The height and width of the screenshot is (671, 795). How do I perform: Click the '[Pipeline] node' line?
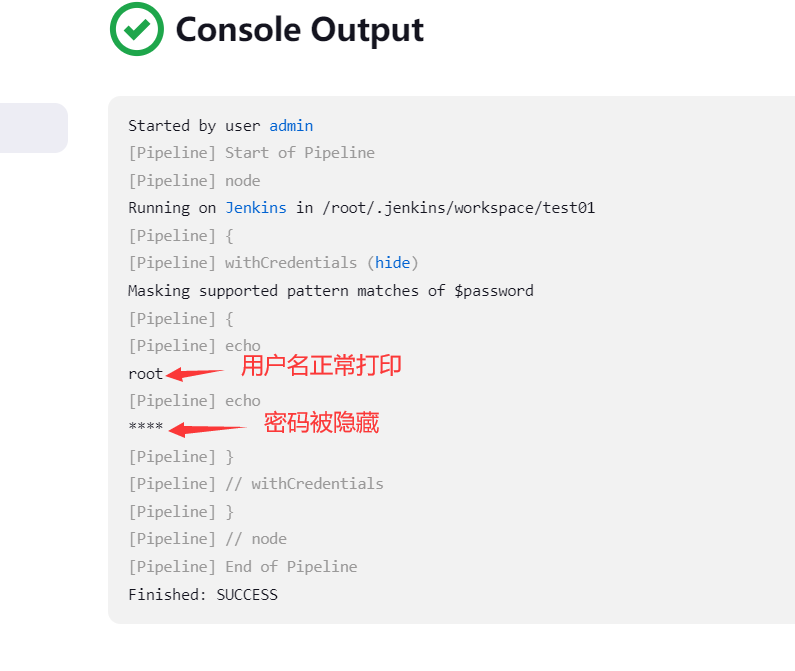194,181
